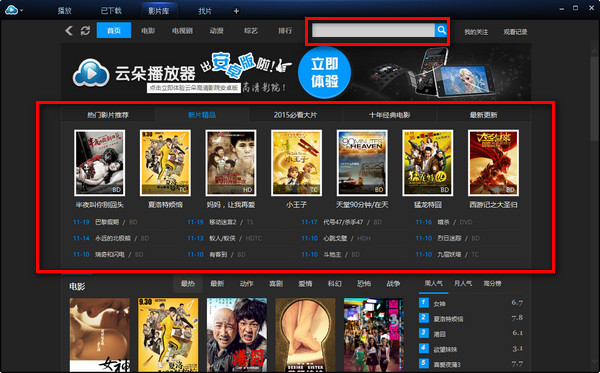Open the cloud logo main menu
The image size is (600, 373).
(13, 10)
